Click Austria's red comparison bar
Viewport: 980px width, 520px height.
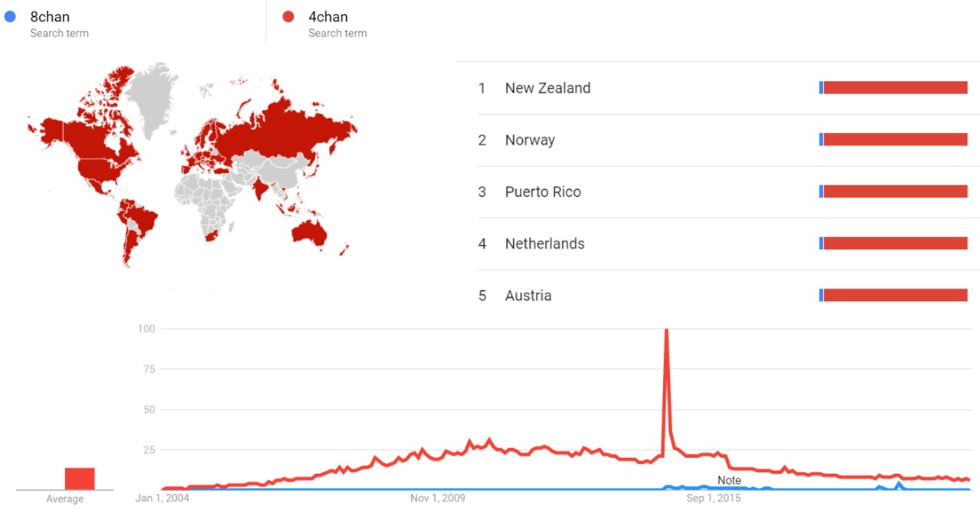tap(895, 296)
